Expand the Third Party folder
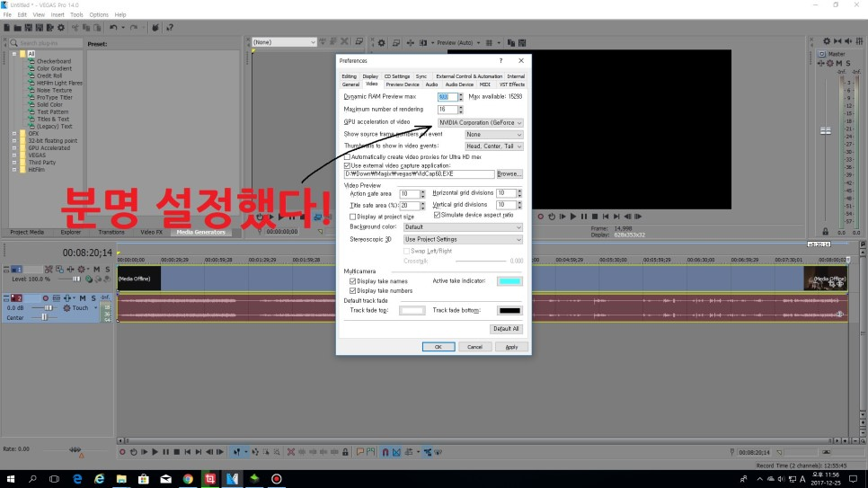The width and height of the screenshot is (868, 488). point(14,163)
